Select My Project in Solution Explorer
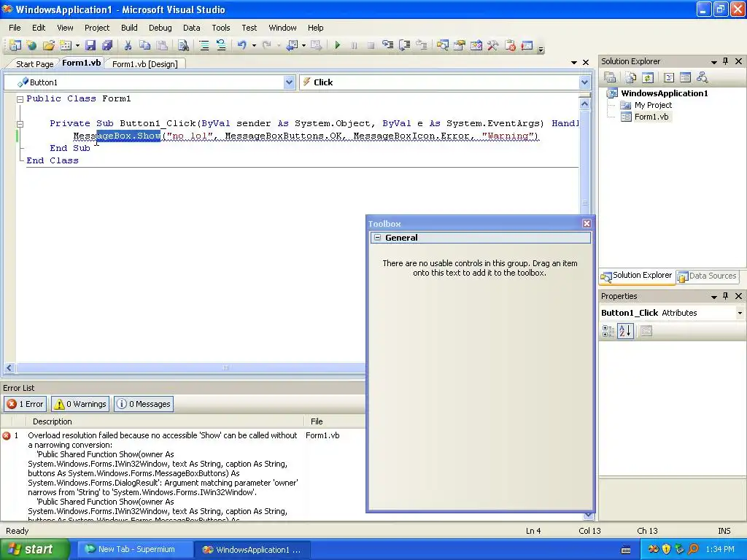The width and height of the screenshot is (747, 560). pyautogui.click(x=653, y=105)
